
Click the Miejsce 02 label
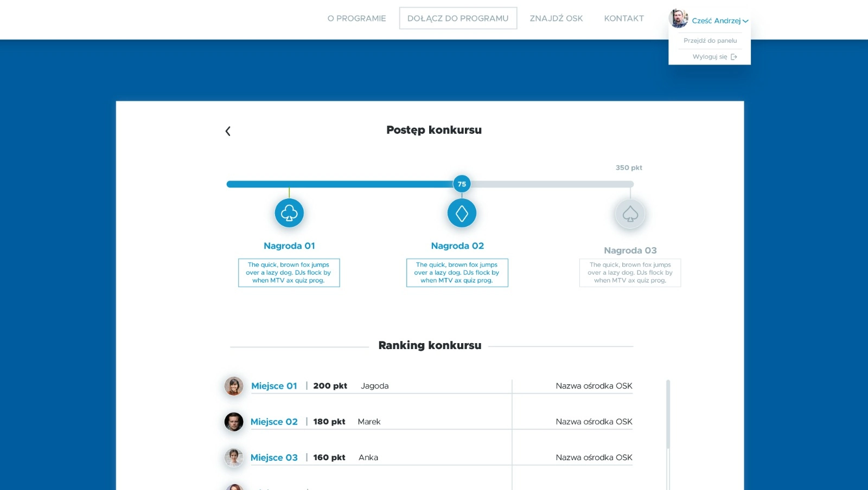(274, 422)
